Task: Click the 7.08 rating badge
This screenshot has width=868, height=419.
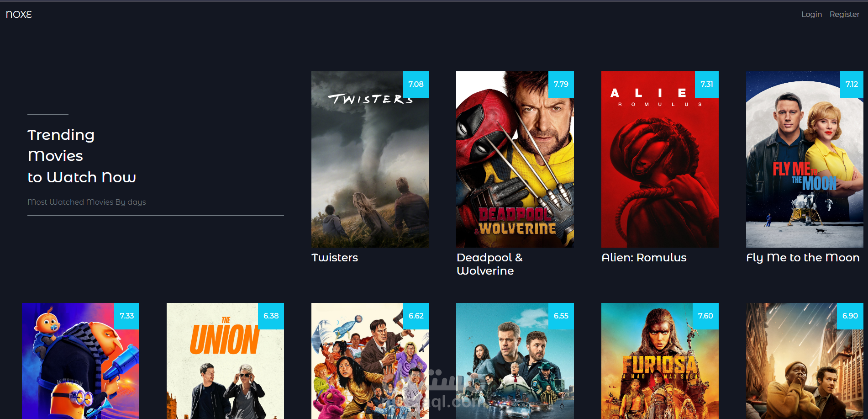Action: point(416,85)
